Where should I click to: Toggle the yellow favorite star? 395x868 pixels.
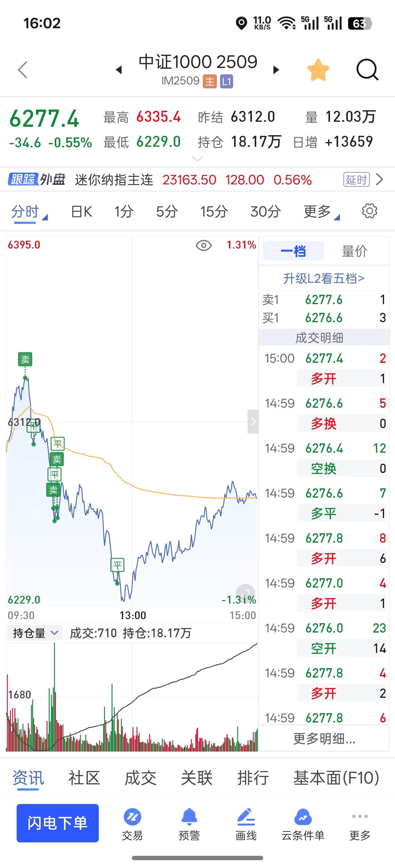318,70
